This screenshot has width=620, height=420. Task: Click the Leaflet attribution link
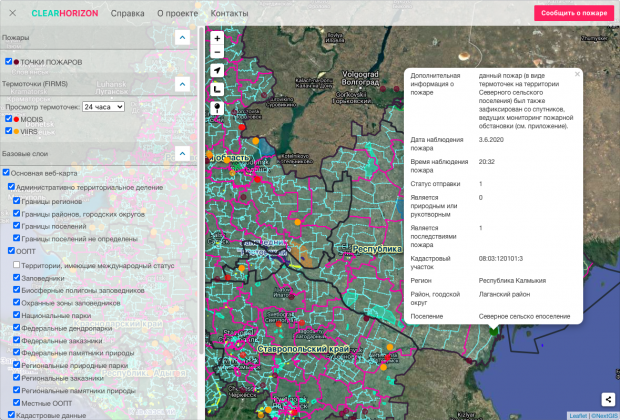click(x=578, y=415)
